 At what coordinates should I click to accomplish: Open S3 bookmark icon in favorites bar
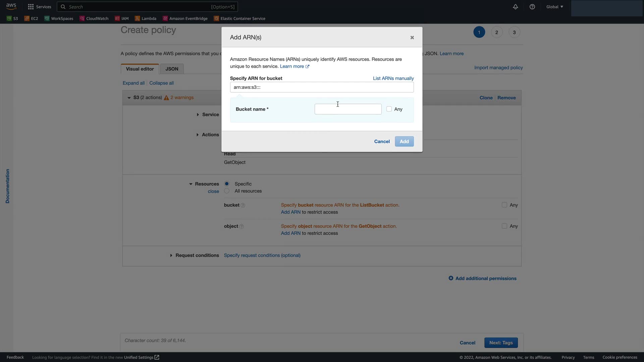(9, 18)
